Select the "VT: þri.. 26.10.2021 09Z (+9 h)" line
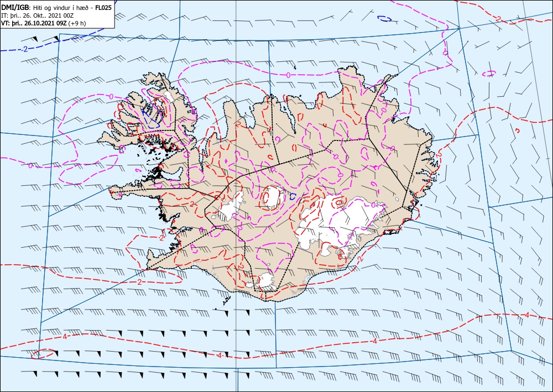553x392 pixels. point(43,24)
